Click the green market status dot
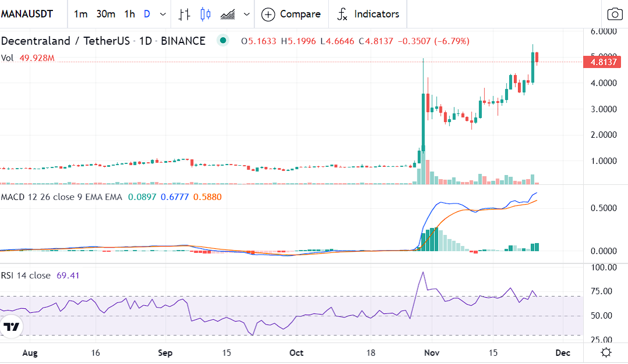 pyautogui.click(x=222, y=41)
